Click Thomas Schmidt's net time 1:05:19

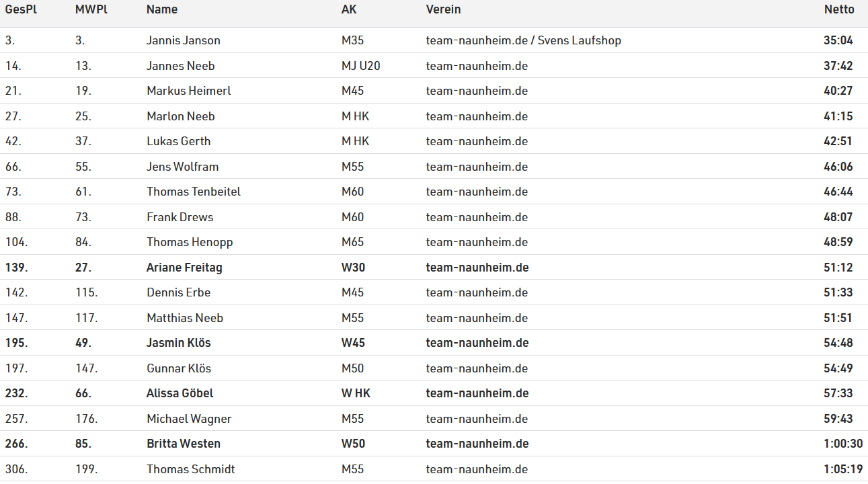[x=843, y=469]
